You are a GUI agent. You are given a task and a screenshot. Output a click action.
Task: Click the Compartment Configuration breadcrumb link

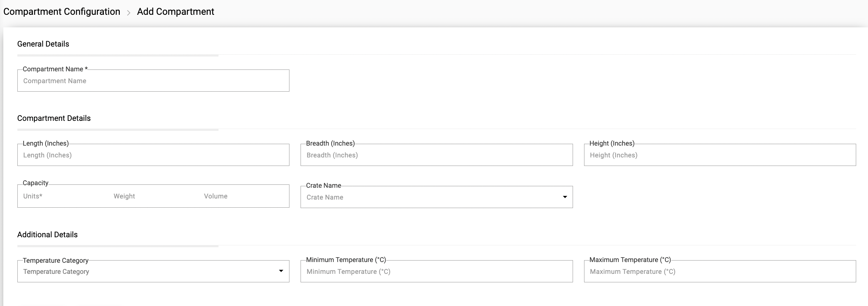(62, 12)
